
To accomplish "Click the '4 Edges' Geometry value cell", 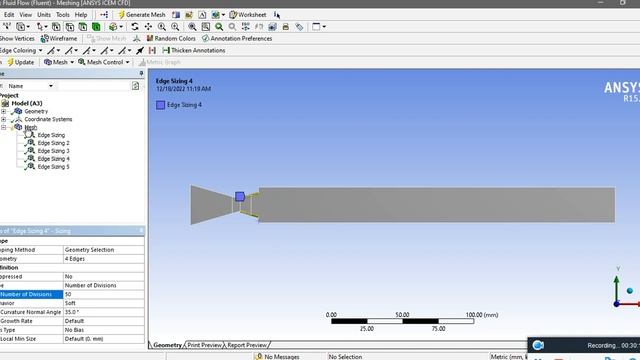I will [104, 259].
